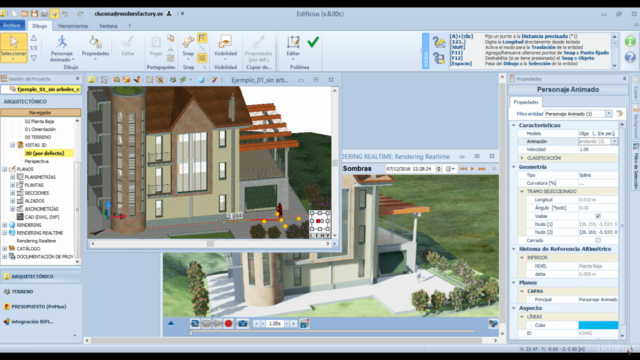This screenshot has width=640, height=360.
Task: Toggle the highlighted cursor icon in title bar
Action: click(54, 13)
